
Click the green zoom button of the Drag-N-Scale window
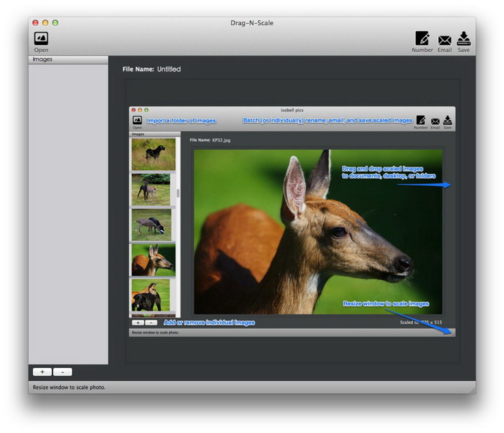(x=55, y=23)
